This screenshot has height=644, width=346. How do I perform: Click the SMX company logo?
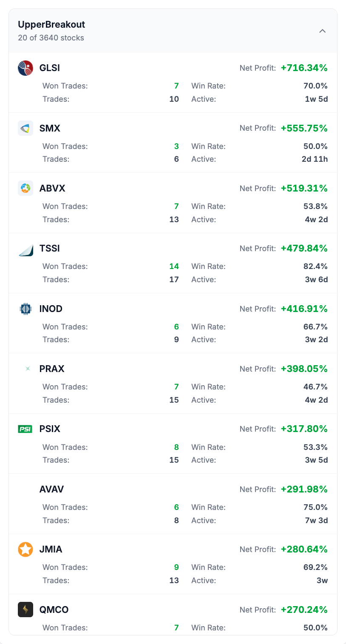pos(25,128)
